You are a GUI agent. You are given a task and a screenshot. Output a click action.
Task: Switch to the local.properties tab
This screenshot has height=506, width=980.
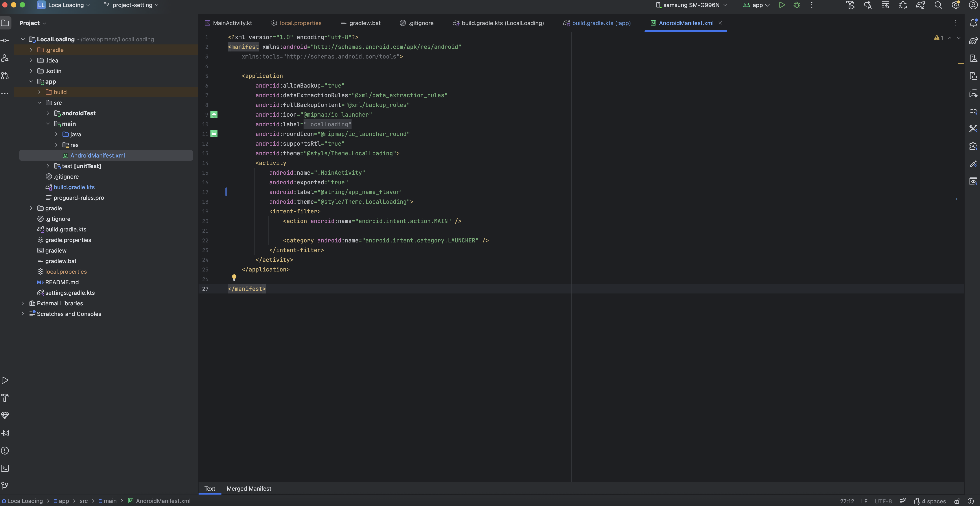point(296,23)
